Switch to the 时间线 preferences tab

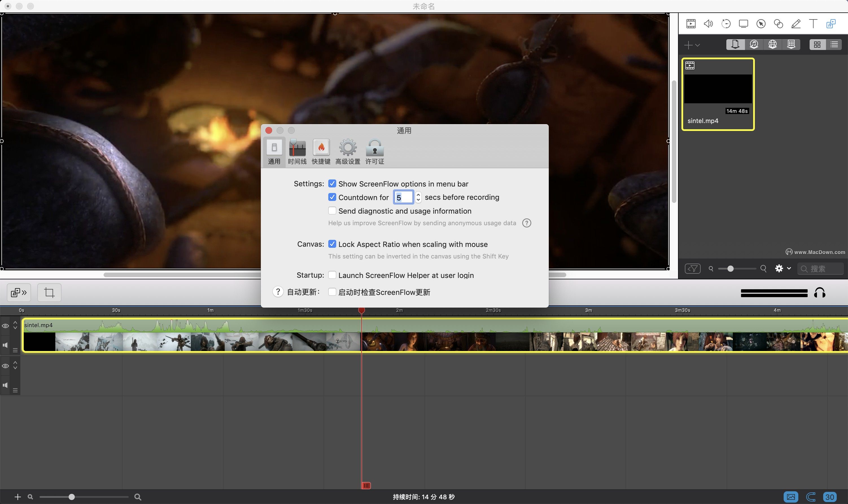[297, 152]
